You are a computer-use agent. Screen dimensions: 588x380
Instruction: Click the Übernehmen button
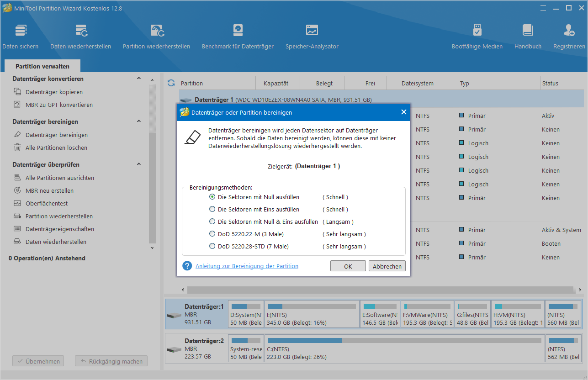click(38, 361)
